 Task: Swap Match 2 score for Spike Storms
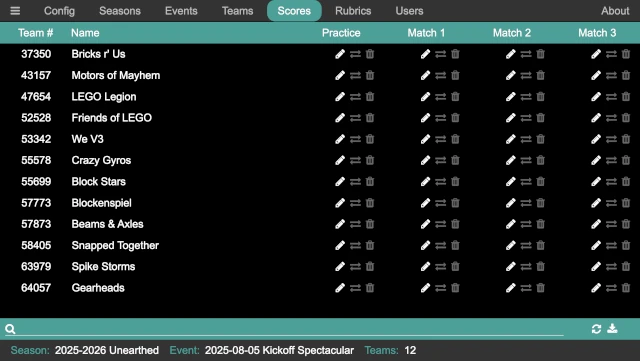pyautogui.click(x=526, y=266)
